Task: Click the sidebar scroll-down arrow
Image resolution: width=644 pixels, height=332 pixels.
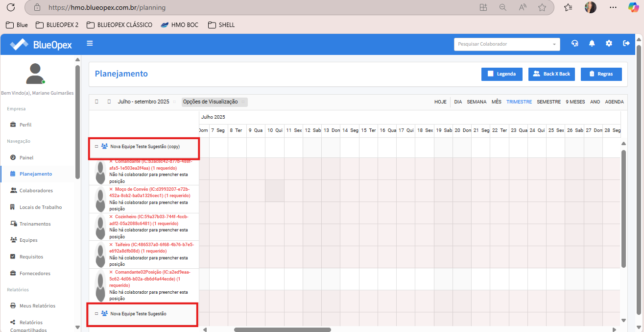Action: coord(77,327)
